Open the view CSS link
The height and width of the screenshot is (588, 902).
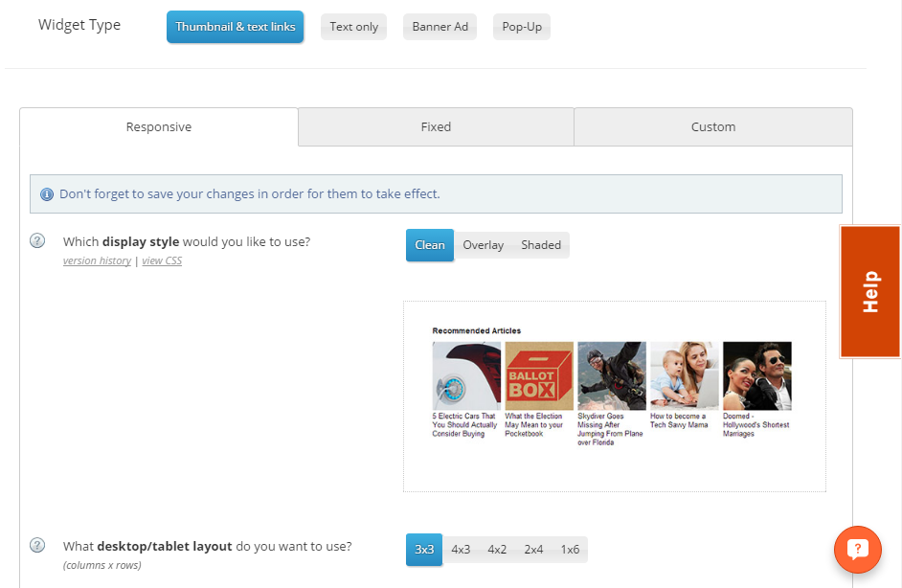(x=162, y=260)
